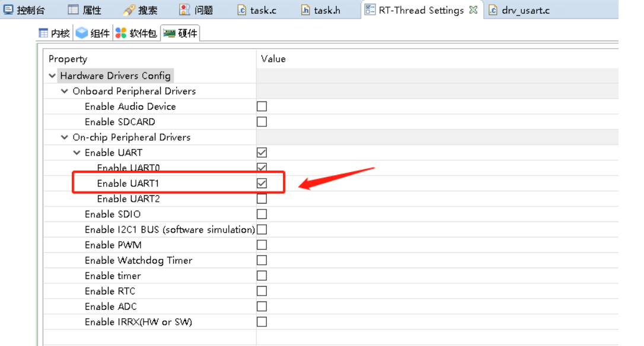Image resolution: width=644 pixels, height=346 pixels.
Task: Switch to the 软件包 packages settings tab
Action: 136,33
